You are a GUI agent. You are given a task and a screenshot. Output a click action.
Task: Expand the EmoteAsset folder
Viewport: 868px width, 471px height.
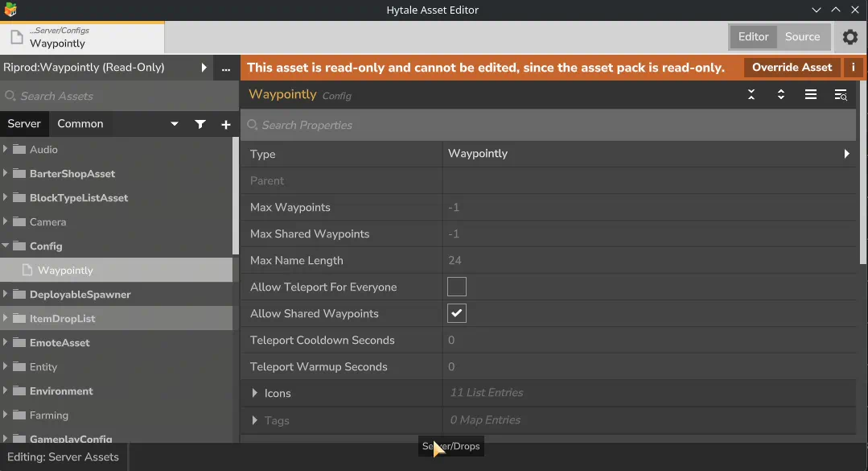click(x=6, y=342)
